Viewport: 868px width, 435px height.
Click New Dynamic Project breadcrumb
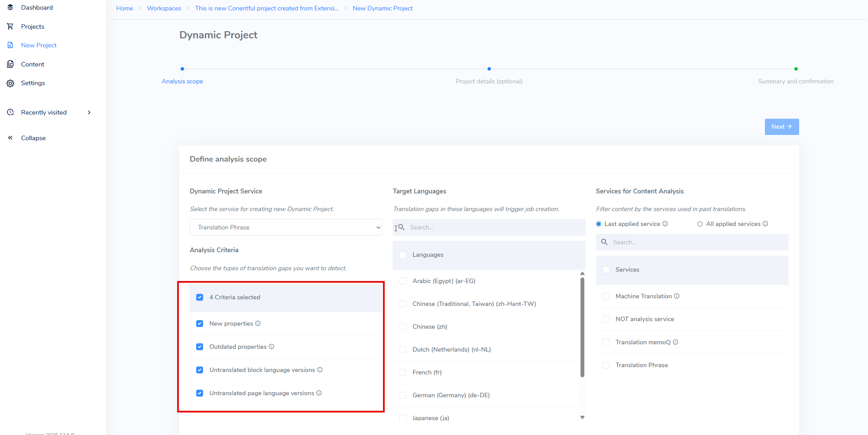pos(383,8)
